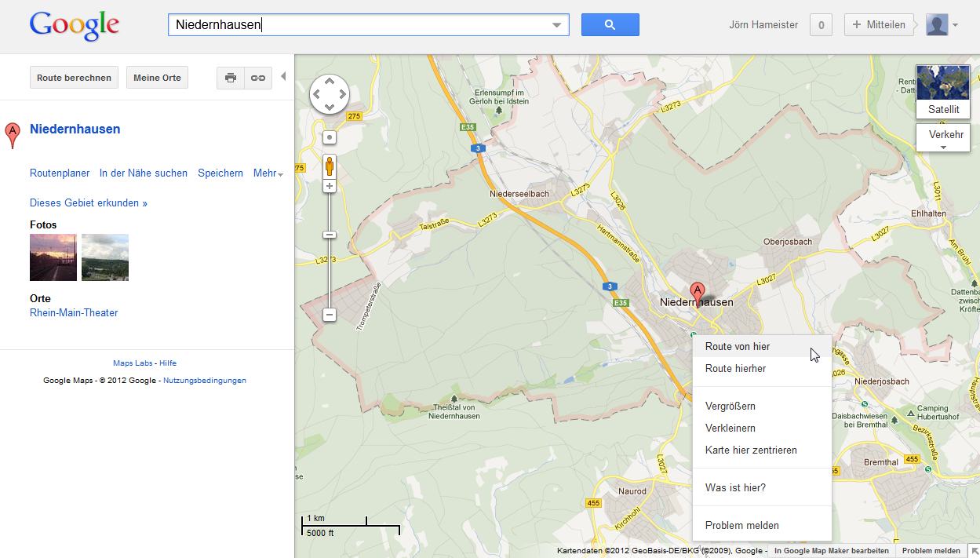Expand the Mehr dropdown menu

coord(268,173)
